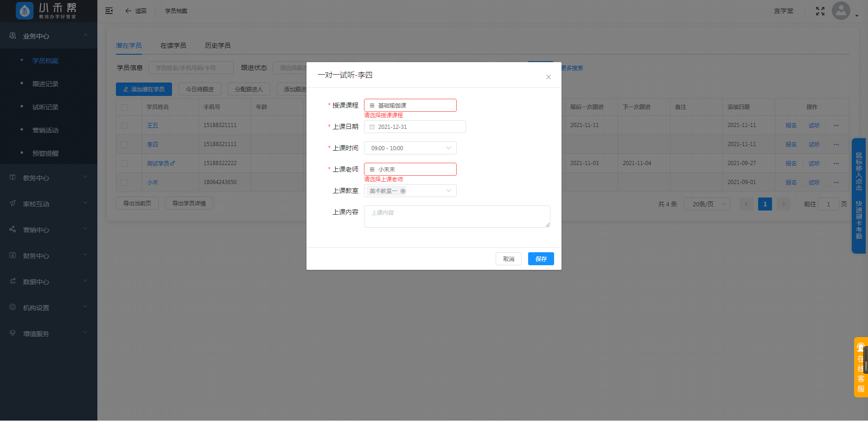
Task: Click the page jump number field
Action: (x=829, y=204)
